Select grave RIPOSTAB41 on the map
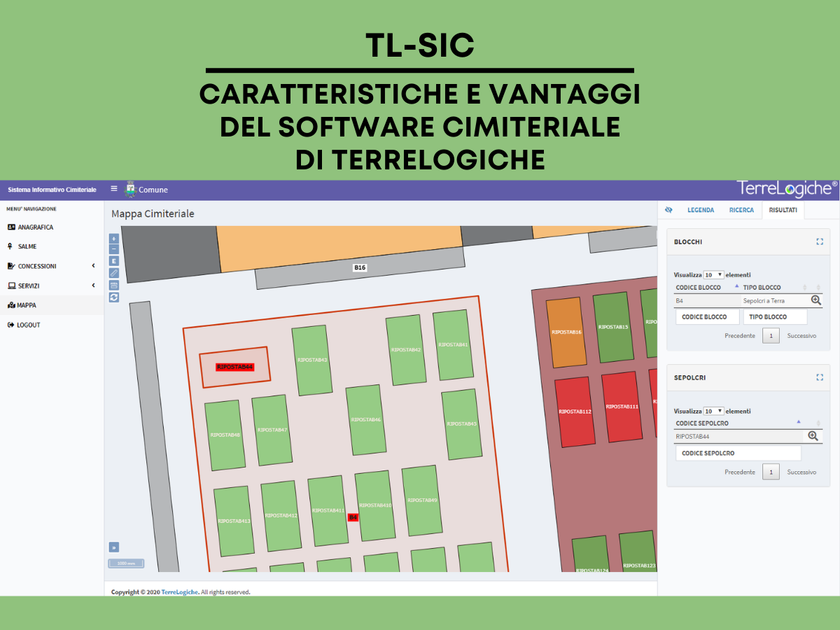The height and width of the screenshot is (630, 840). [x=453, y=344]
